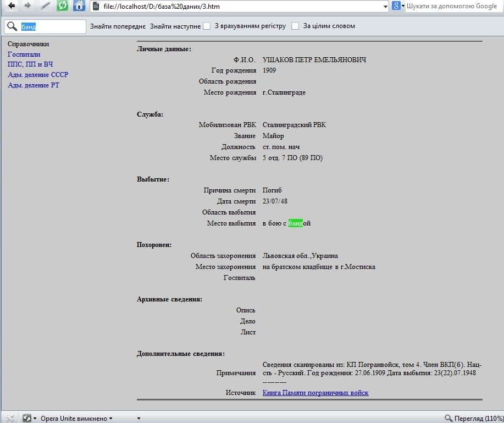Click the page icon in address bar
504x423 pixels.
96,6
